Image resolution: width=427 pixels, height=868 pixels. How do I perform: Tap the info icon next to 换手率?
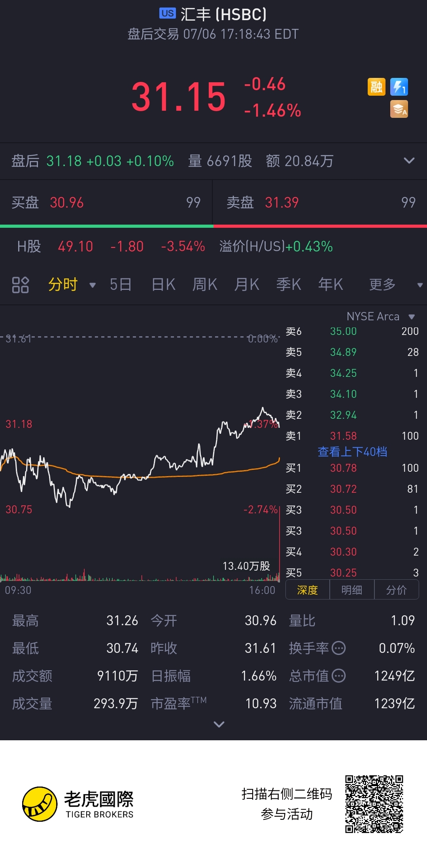[339, 648]
